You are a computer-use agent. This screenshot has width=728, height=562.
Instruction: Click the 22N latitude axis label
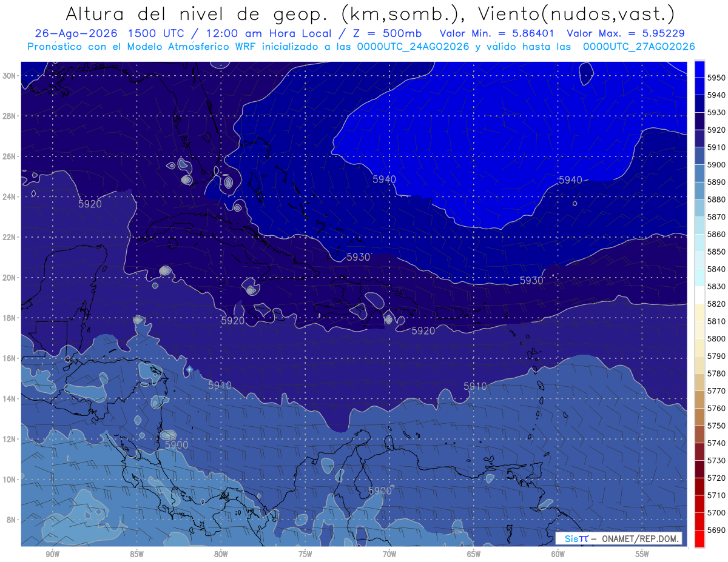coord(10,237)
